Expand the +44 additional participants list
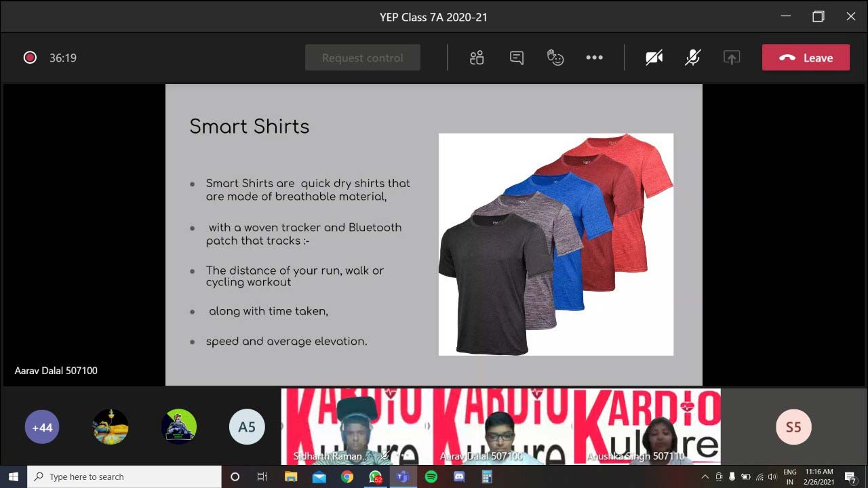The image size is (868, 488). click(x=42, y=427)
